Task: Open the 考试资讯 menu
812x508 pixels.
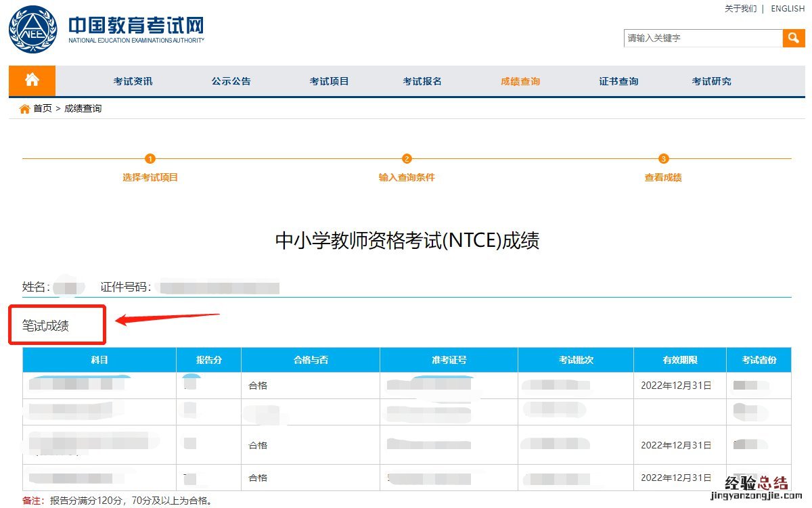Action: point(133,81)
